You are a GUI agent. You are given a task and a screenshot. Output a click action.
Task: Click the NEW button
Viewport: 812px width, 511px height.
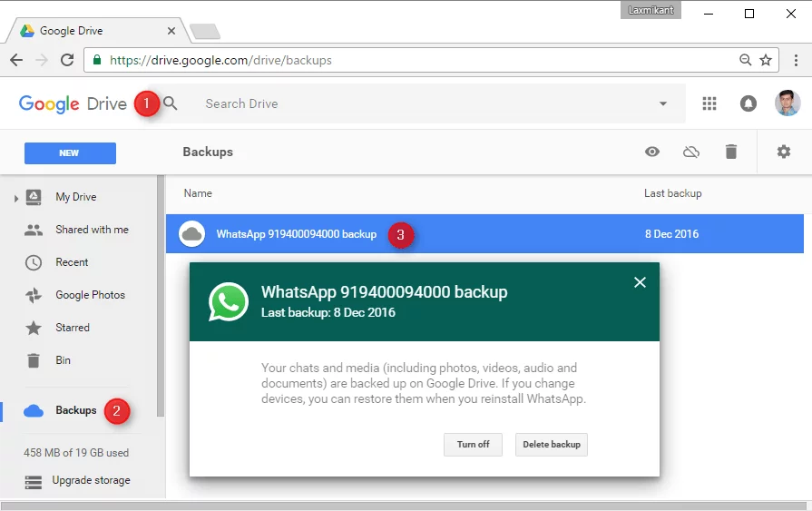[70, 152]
